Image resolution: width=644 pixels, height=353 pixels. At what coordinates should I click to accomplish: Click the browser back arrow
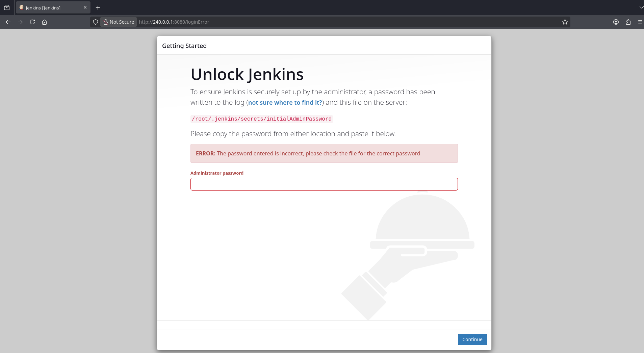point(8,22)
